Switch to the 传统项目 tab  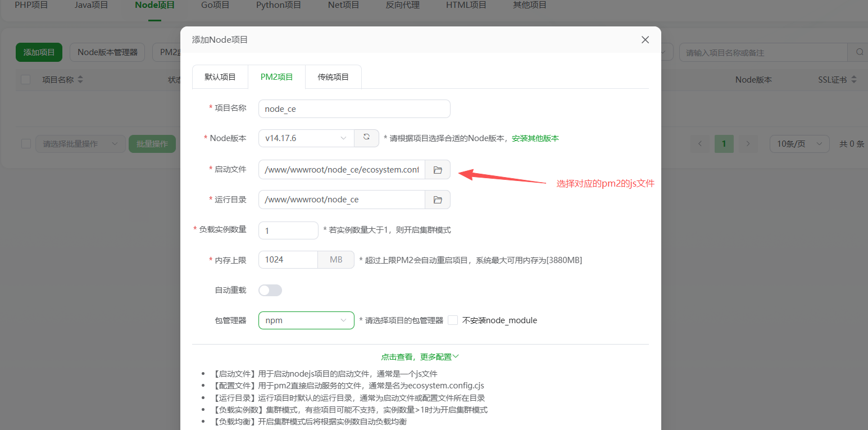333,76
